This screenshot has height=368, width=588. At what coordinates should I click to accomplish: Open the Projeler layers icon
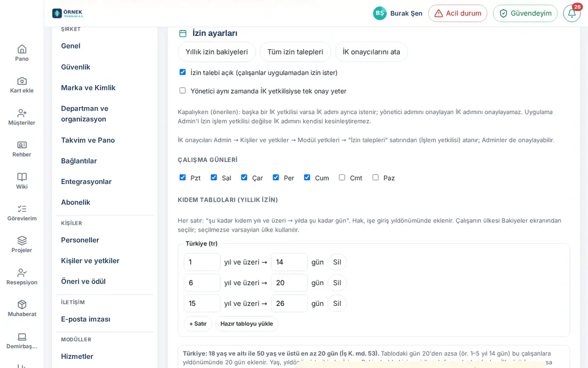point(22,241)
